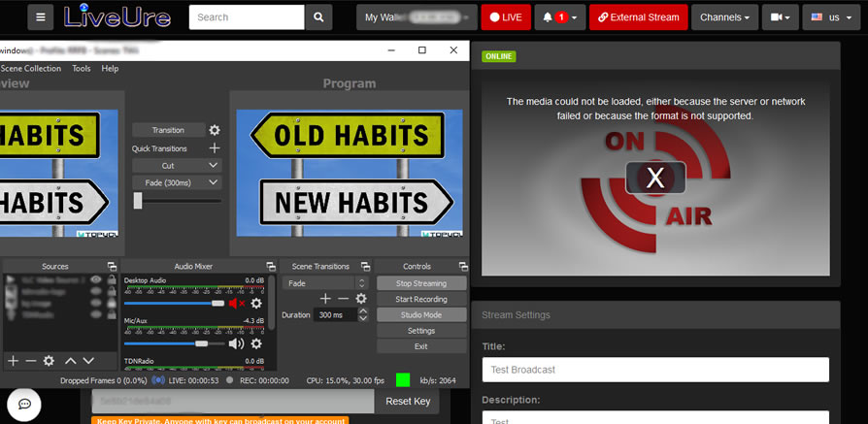Click Start Recording in Controls
The width and height of the screenshot is (868, 424).
[x=421, y=299]
